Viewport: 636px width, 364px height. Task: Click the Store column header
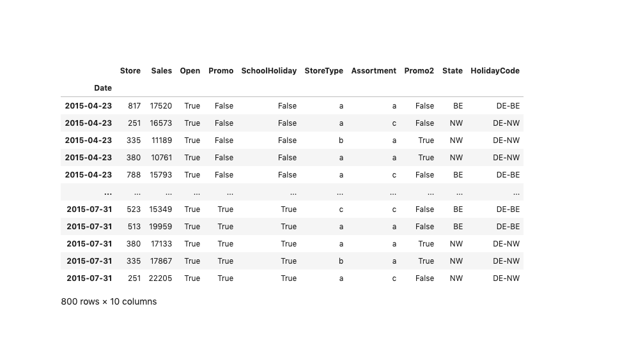[x=130, y=71]
